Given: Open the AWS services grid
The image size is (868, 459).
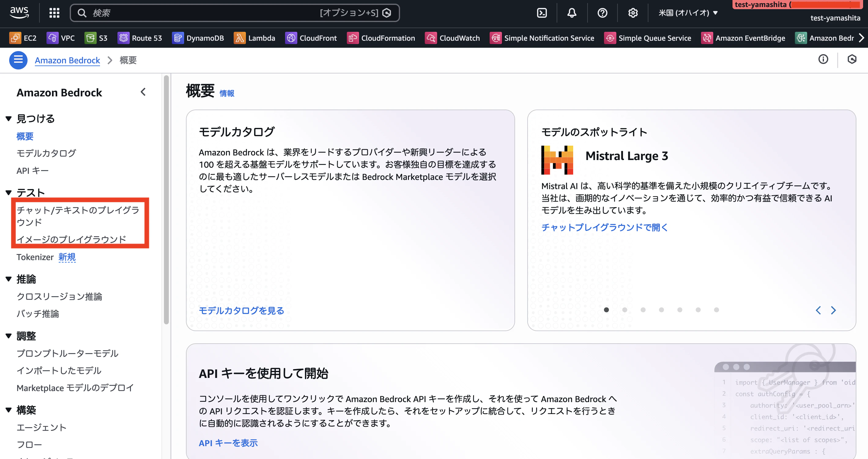Looking at the screenshot, I should 54,13.
